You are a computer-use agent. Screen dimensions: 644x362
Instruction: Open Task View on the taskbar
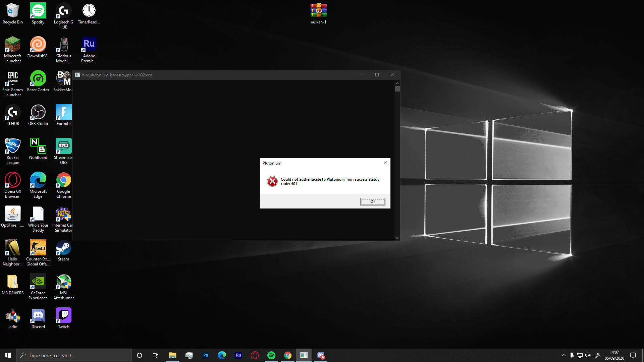coord(156,355)
